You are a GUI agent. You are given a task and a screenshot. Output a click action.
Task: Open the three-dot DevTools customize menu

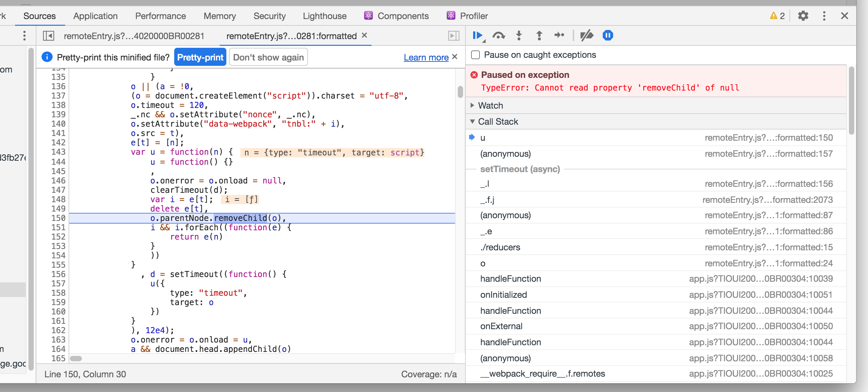(824, 16)
